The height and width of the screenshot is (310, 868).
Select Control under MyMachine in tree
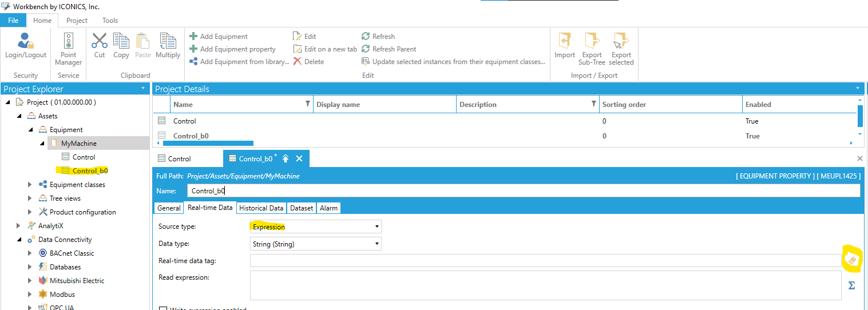coord(84,157)
